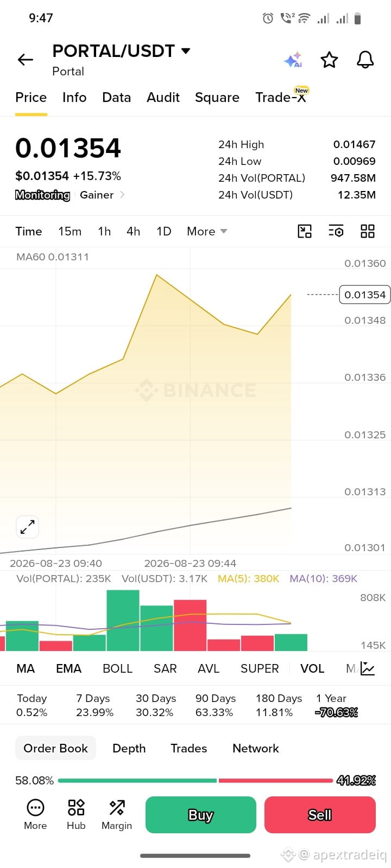This screenshot has width=391, height=868.
Task: Tap the Monitoring tag
Action: [x=42, y=195]
